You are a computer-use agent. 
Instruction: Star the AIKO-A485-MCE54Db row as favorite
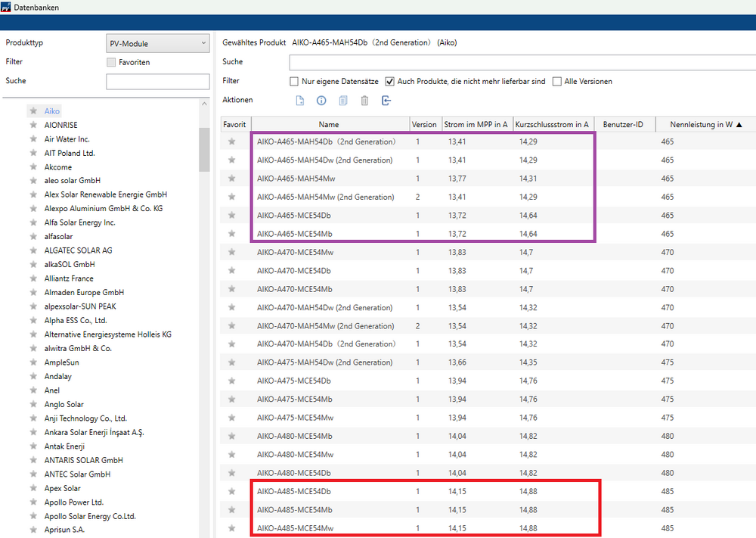232,491
